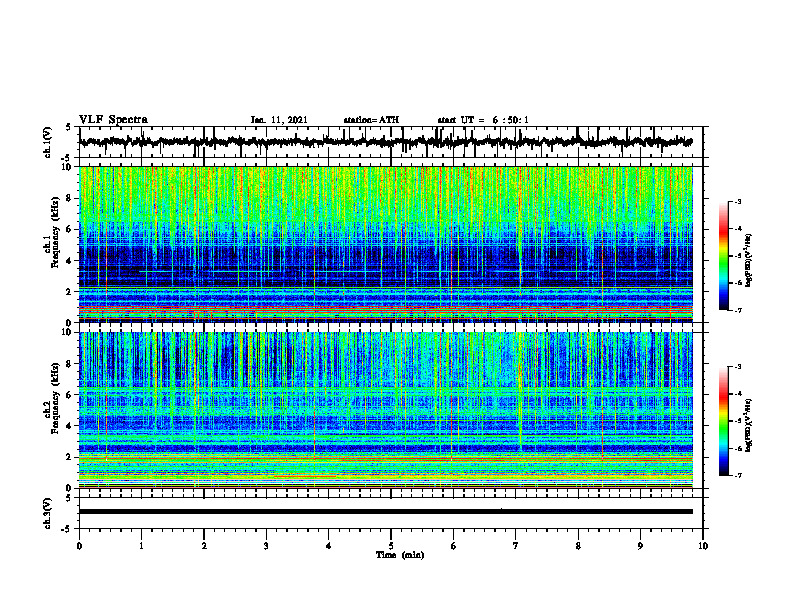Click the ch.1 voltage waveform trace

pos(385,142)
